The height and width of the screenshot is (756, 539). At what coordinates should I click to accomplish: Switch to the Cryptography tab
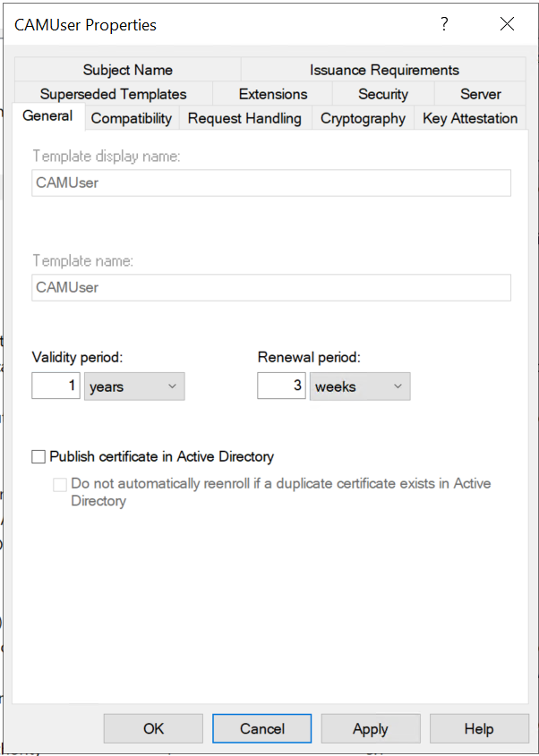(363, 118)
